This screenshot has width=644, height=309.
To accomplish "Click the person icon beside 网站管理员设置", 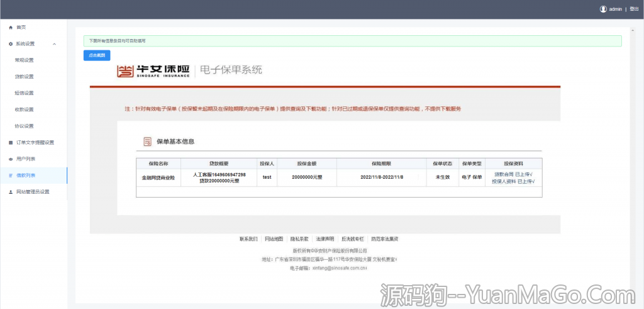I will [x=11, y=192].
